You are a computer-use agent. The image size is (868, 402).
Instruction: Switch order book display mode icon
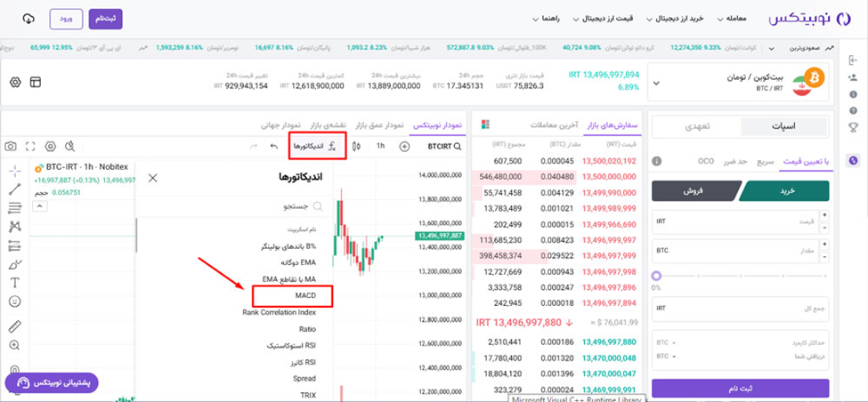click(x=485, y=125)
